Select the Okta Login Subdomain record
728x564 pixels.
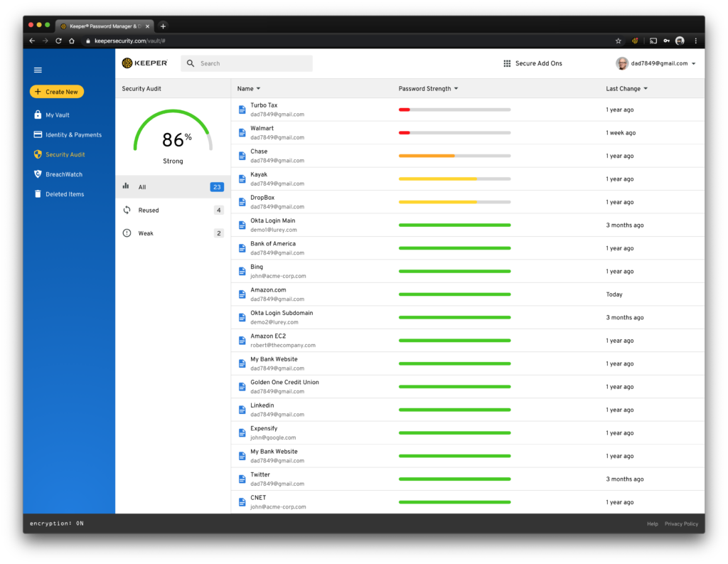[x=468, y=317]
